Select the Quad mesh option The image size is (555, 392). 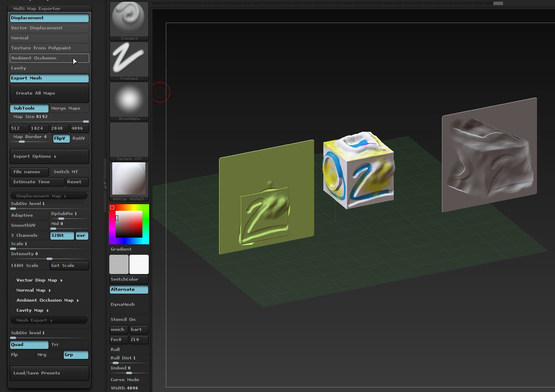(29, 345)
